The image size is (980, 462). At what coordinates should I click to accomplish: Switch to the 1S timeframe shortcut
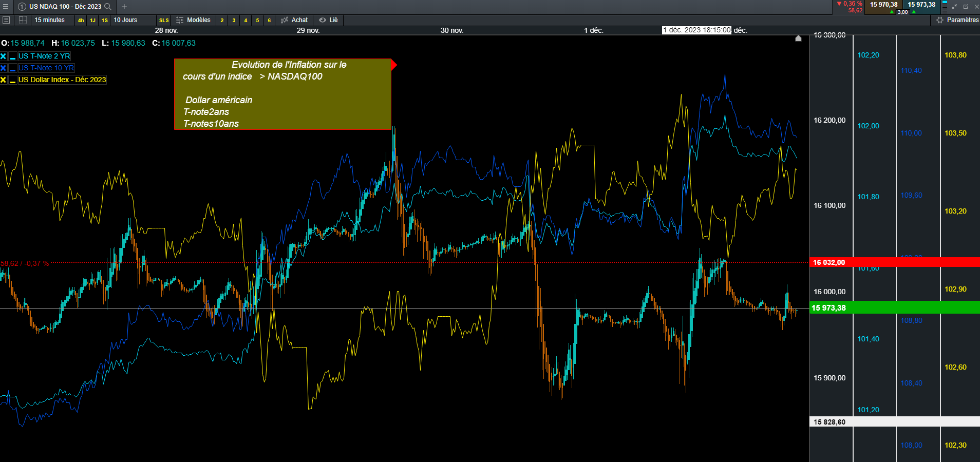[x=105, y=20]
